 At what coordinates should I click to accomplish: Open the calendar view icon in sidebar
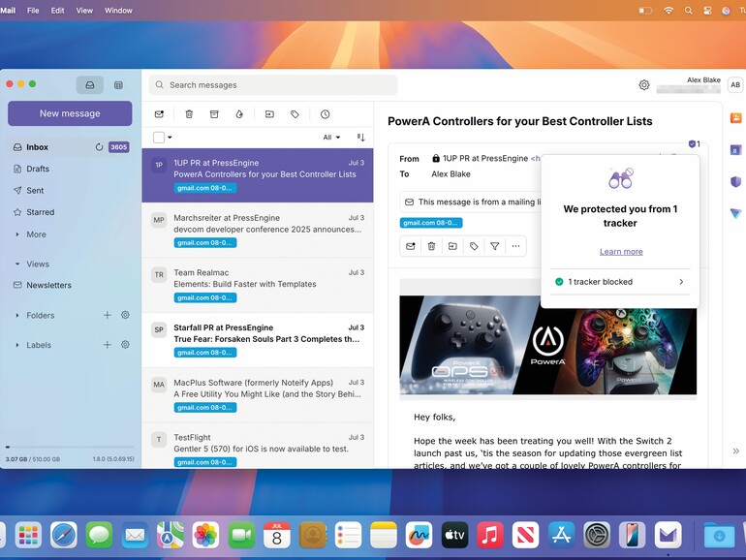click(x=118, y=85)
